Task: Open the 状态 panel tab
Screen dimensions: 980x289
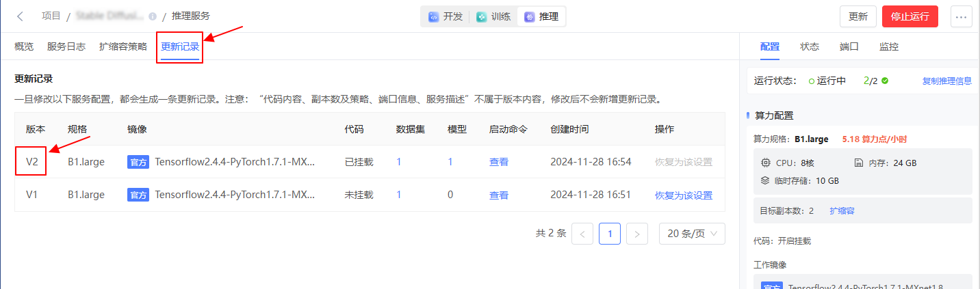Action: pos(810,46)
